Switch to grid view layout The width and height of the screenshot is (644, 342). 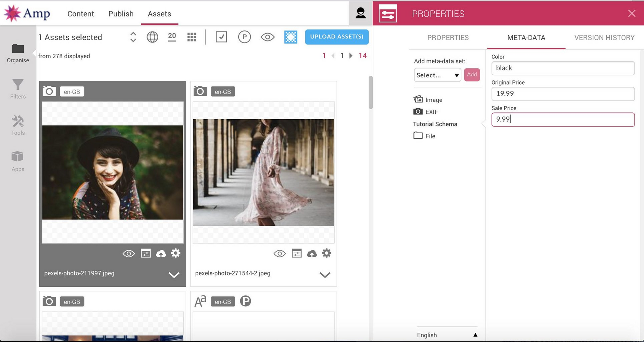coord(191,37)
